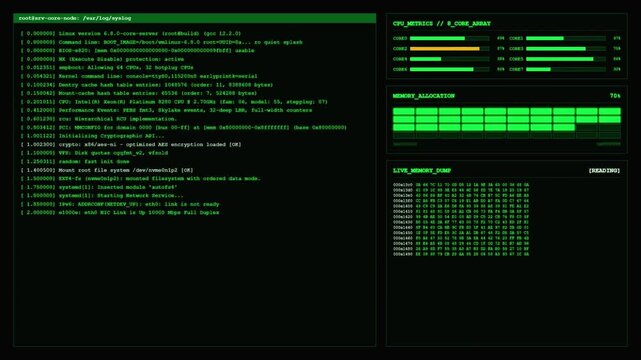Click the 'Dentry cache hash table' log line
Image resolution: width=641 pixels, height=360 pixels.
click(x=147, y=85)
